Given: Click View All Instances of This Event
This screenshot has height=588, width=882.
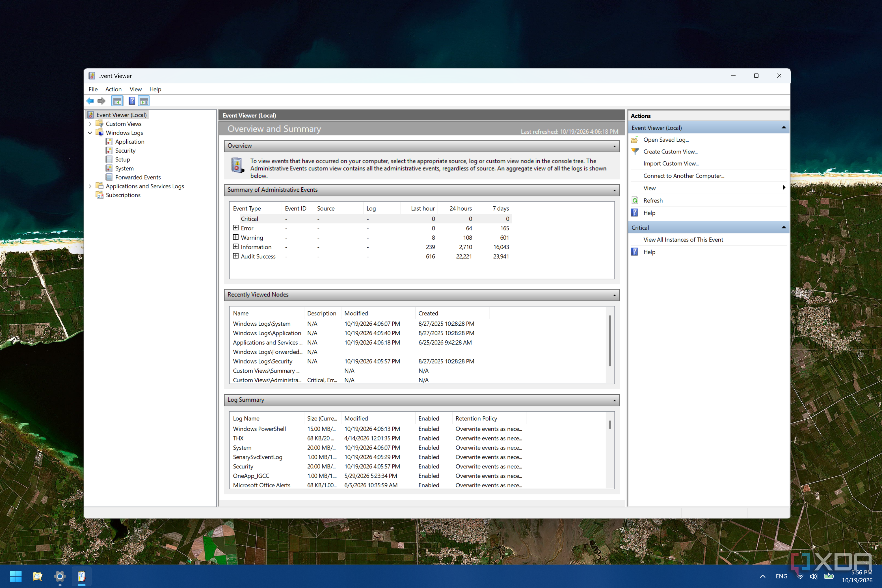Looking at the screenshot, I should 683,240.
